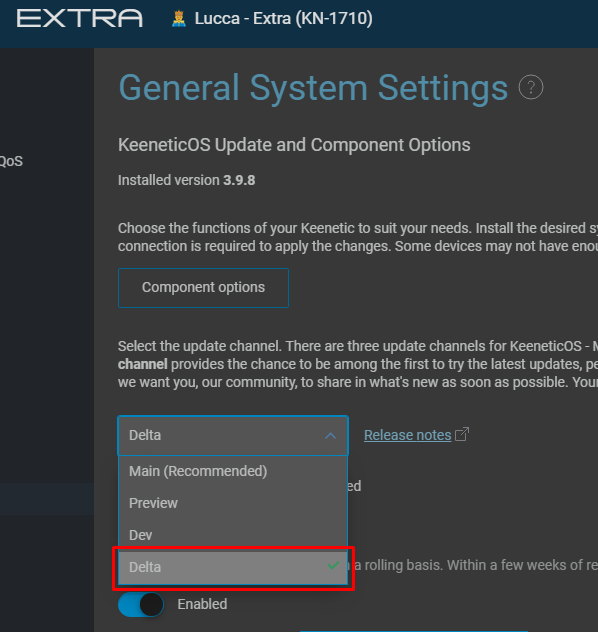Click the Lucca - Extra (KN-1710) device title
This screenshot has height=632, width=598.
(283, 19)
